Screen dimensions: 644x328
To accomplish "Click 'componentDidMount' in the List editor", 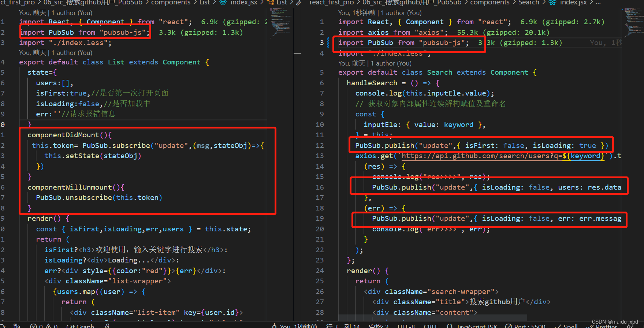I will pos(63,135).
